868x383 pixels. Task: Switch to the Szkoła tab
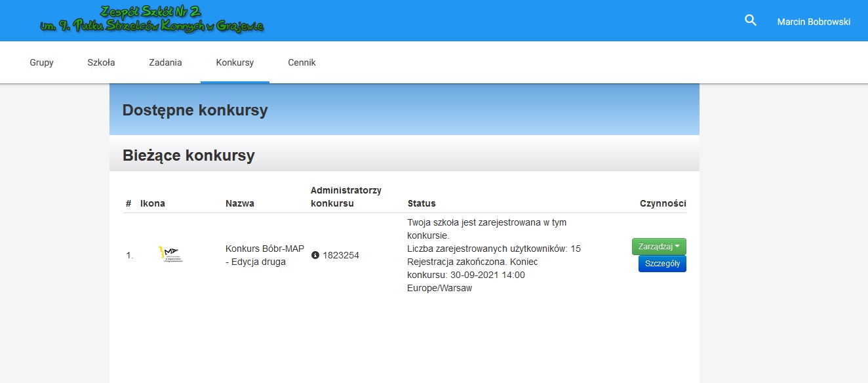tap(101, 63)
